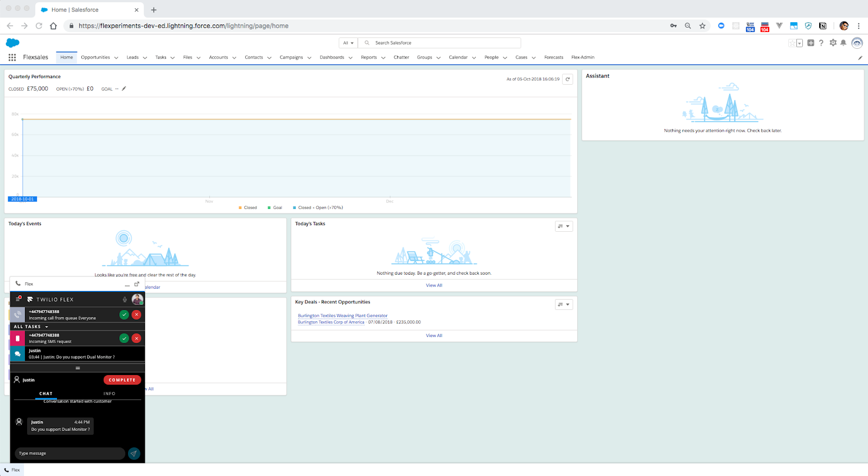Click the Search Salesforce field
This screenshot has width=868, height=476.
[x=439, y=43]
